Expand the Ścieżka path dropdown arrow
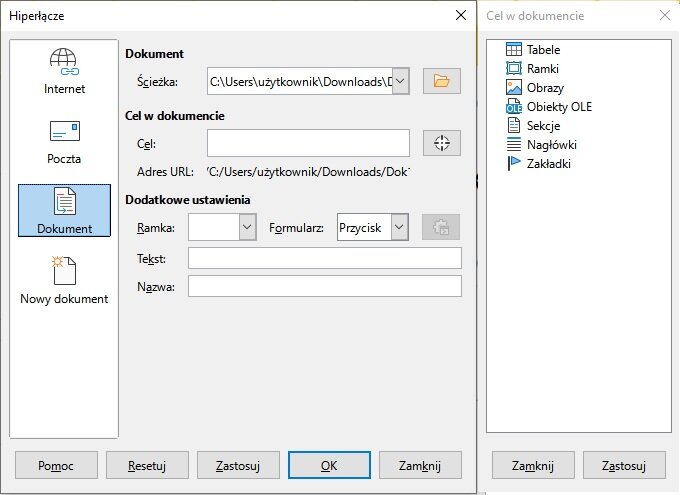The height and width of the screenshot is (495, 680). click(x=401, y=81)
